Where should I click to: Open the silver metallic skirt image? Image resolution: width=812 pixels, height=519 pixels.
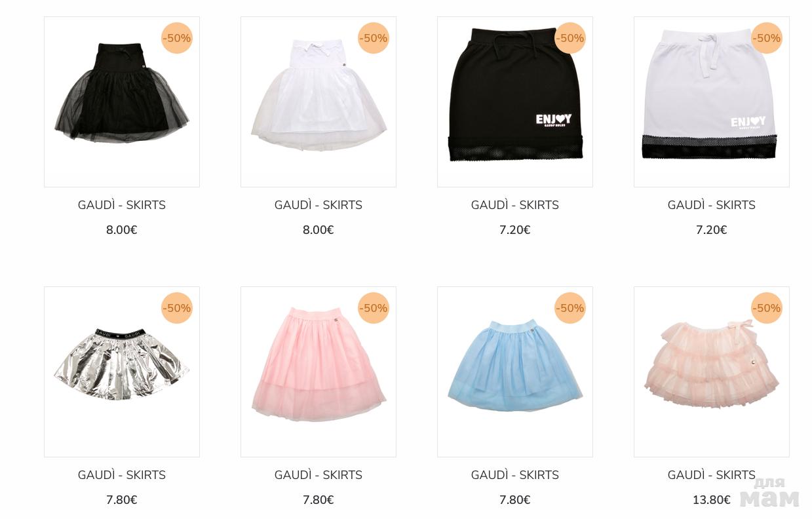point(122,372)
